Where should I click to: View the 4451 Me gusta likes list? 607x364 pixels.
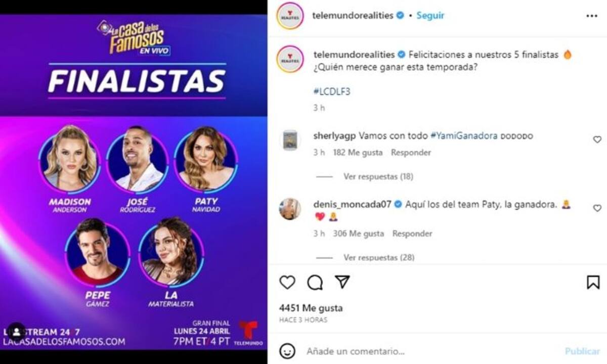[311, 308]
